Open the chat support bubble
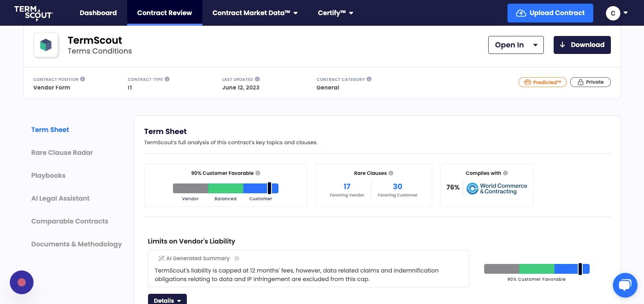The height and width of the screenshot is (304, 644). tap(625, 285)
